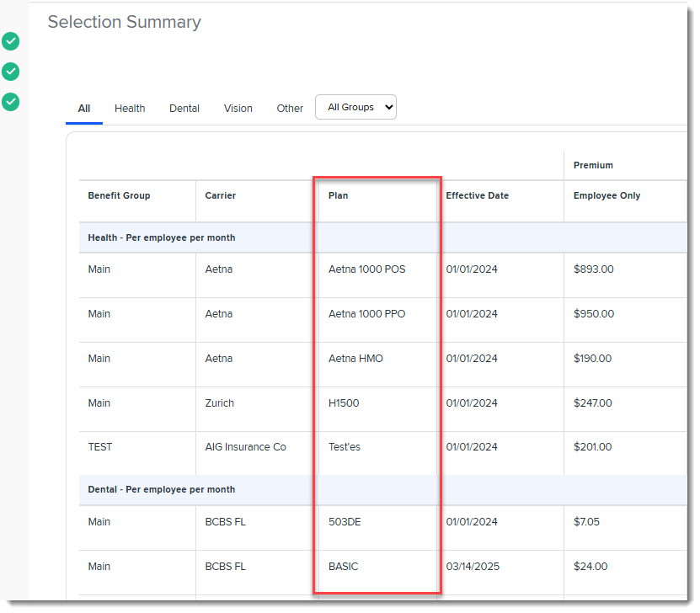700x613 pixels.
Task: Select the All tab
Action: click(84, 109)
